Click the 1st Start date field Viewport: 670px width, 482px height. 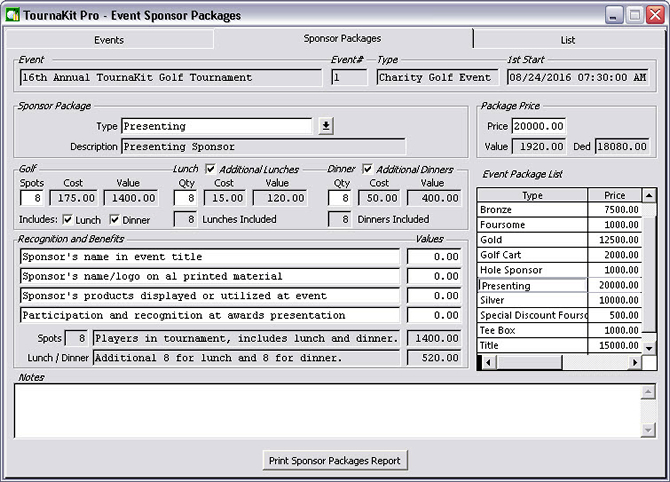(578, 78)
